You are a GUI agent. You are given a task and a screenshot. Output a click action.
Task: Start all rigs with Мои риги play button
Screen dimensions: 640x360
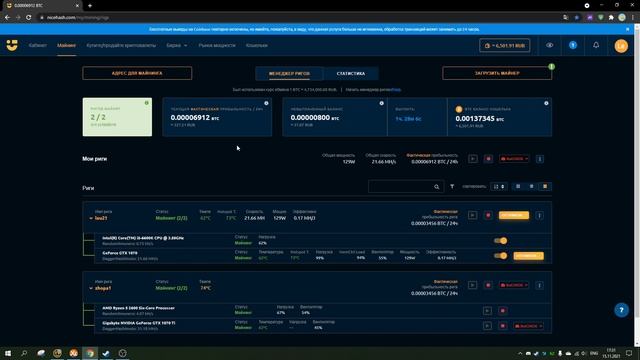[473, 158]
